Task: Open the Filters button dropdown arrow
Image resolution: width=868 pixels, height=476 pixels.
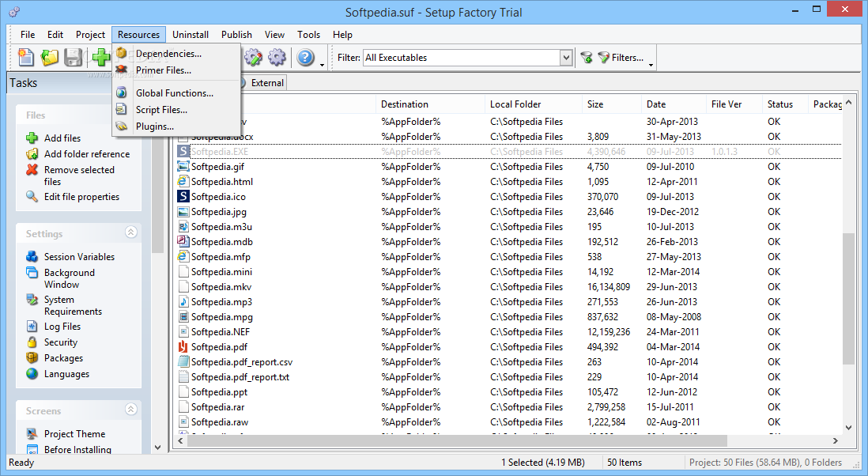Action: pos(651,65)
